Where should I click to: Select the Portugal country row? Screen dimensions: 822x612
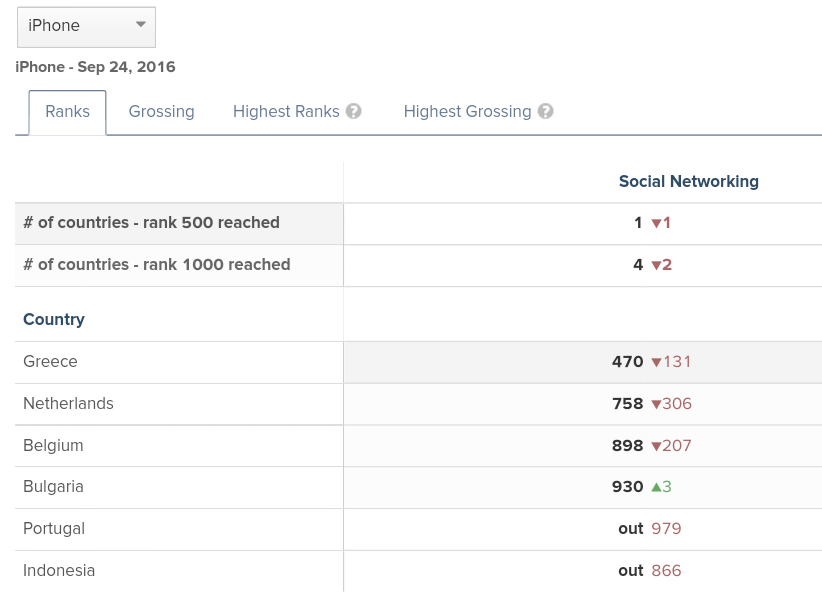(54, 529)
